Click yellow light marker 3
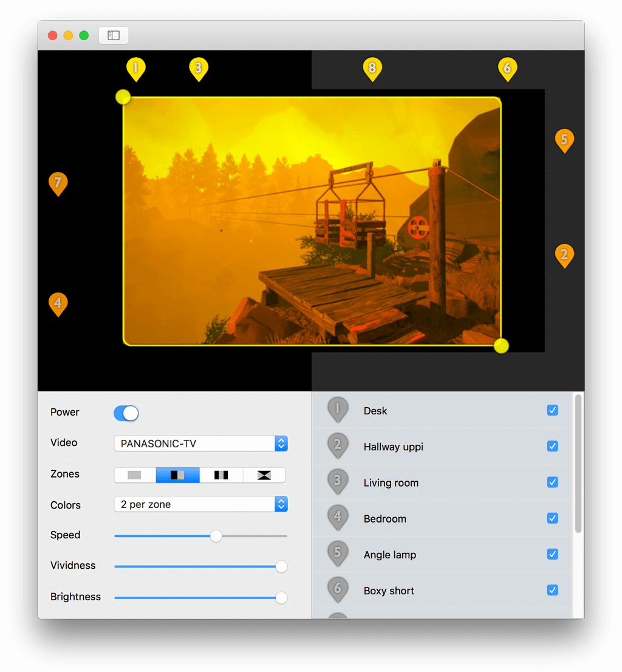 pos(199,69)
